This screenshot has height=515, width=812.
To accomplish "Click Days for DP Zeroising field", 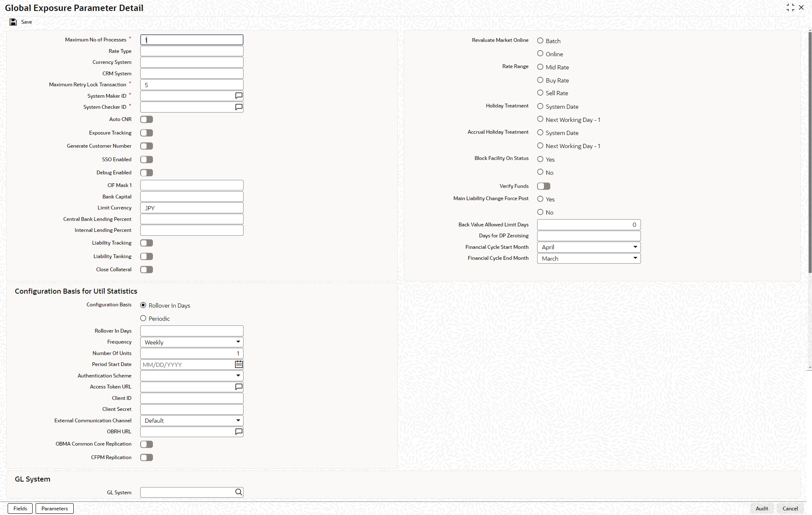I will point(589,236).
